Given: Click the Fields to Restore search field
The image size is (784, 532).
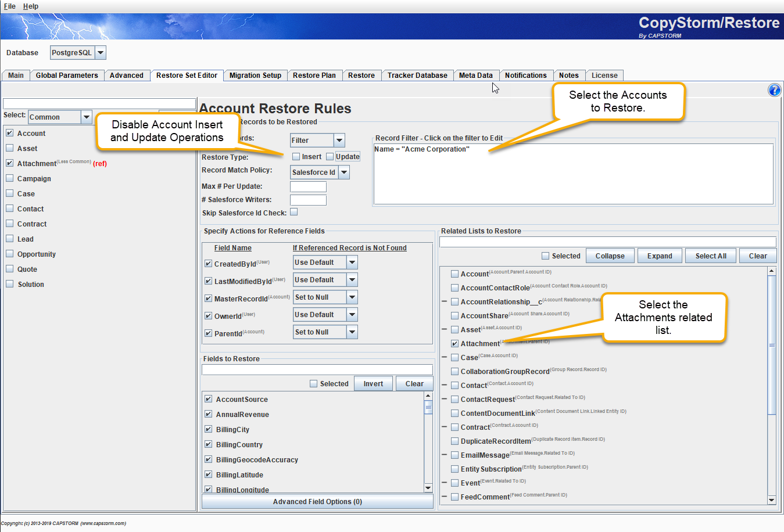Looking at the screenshot, I should (x=317, y=370).
